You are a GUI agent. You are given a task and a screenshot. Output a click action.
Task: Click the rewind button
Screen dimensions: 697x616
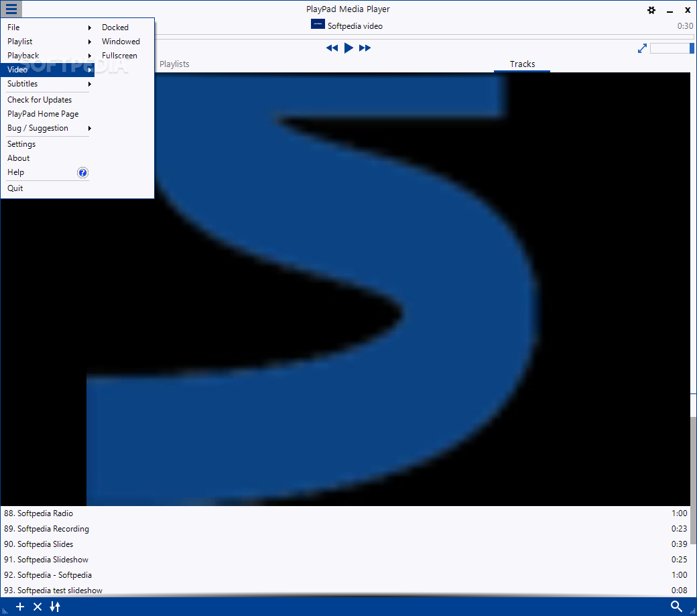tap(332, 48)
